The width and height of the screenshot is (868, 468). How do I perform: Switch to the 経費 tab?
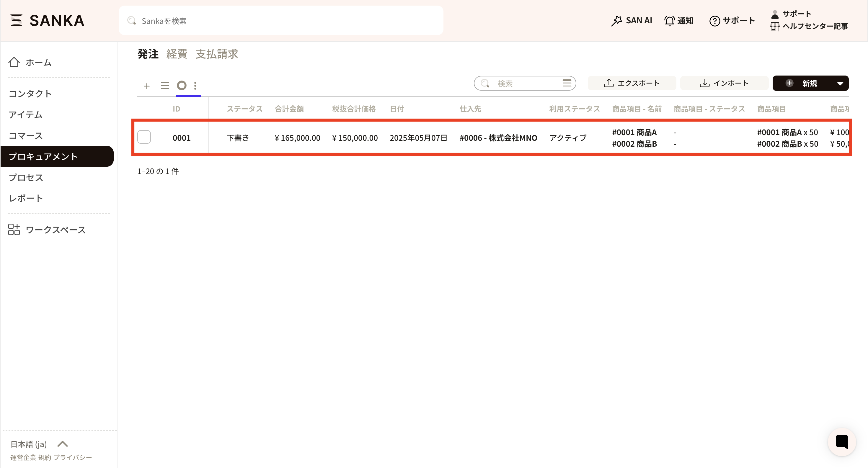coord(177,54)
